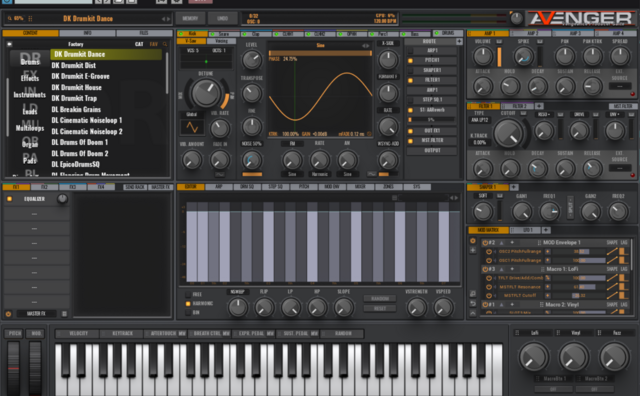Click the small icon beside VOLUME label
This screenshot has width=640, height=396.
[499, 42]
